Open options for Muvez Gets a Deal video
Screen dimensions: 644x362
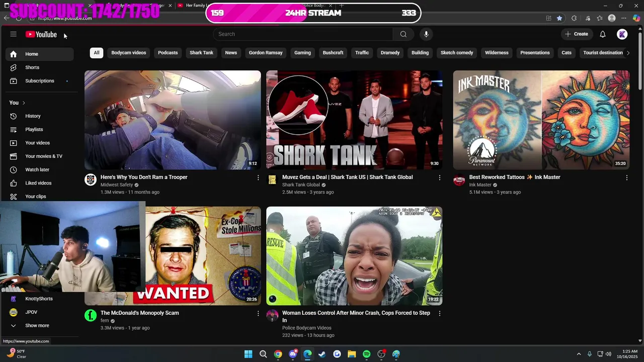click(439, 177)
